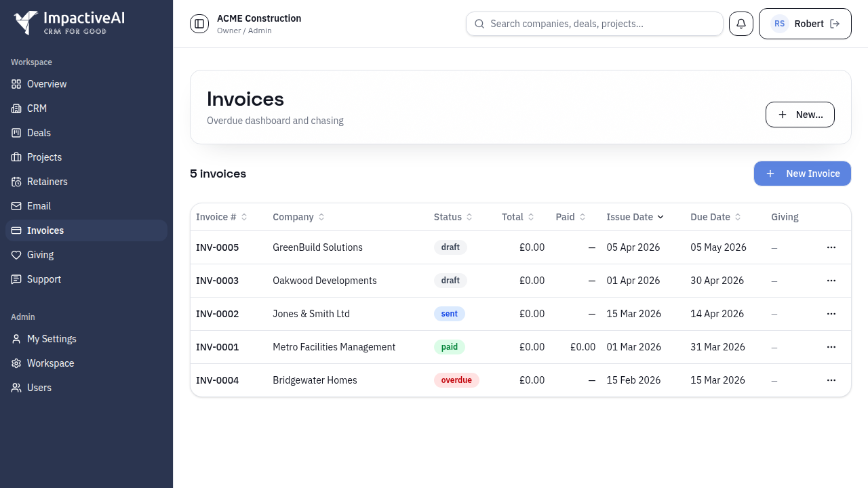Click the Email envelope icon

pos(15,206)
